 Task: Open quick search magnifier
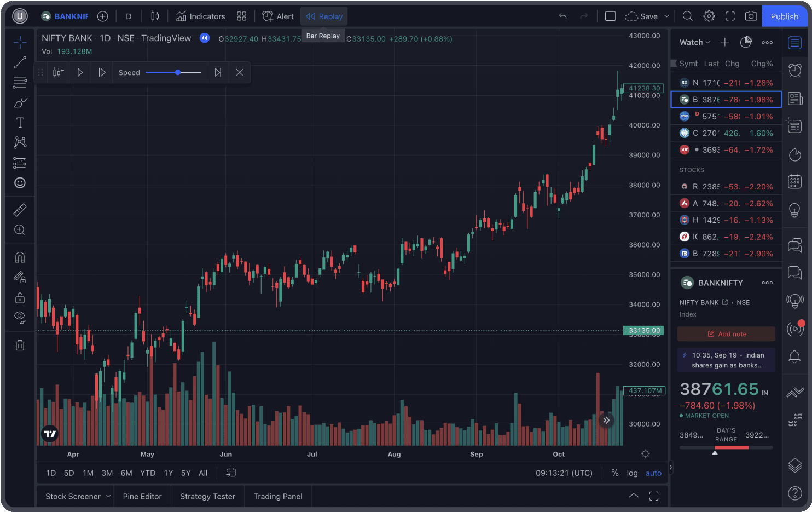(x=688, y=16)
